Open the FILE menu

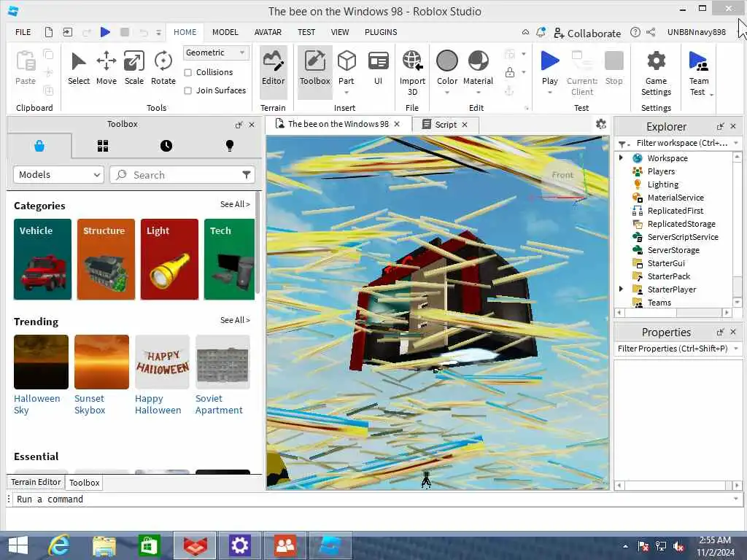[x=23, y=32]
